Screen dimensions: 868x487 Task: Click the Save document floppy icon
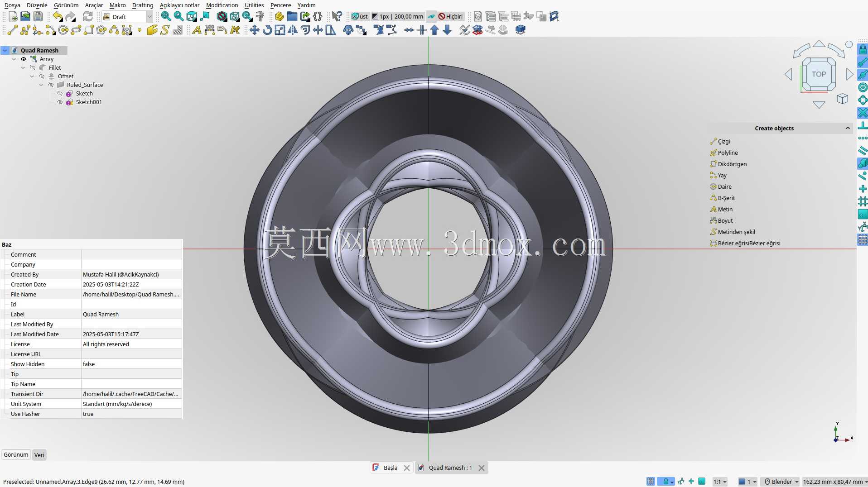tap(38, 17)
